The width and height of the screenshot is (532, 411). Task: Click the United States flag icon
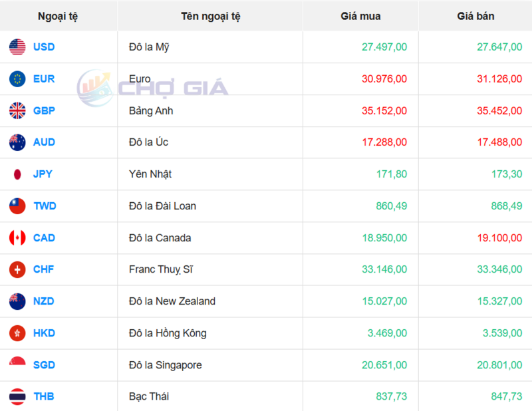point(17,47)
